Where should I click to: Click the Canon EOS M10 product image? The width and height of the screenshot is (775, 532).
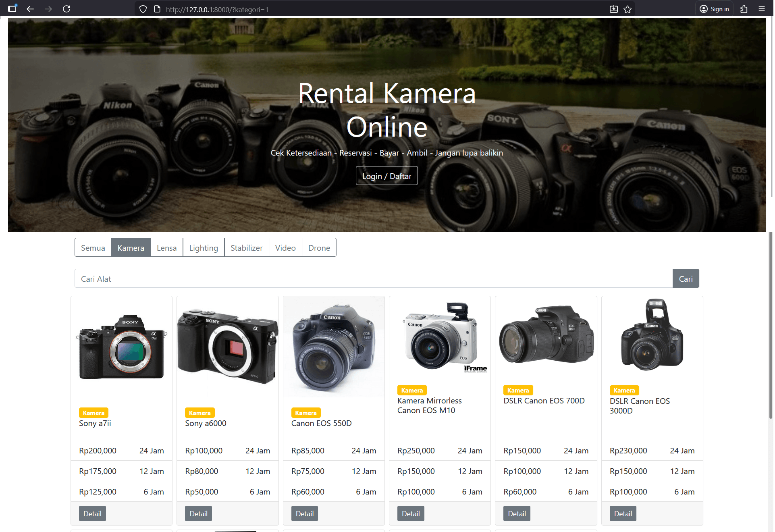[x=440, y=336]
